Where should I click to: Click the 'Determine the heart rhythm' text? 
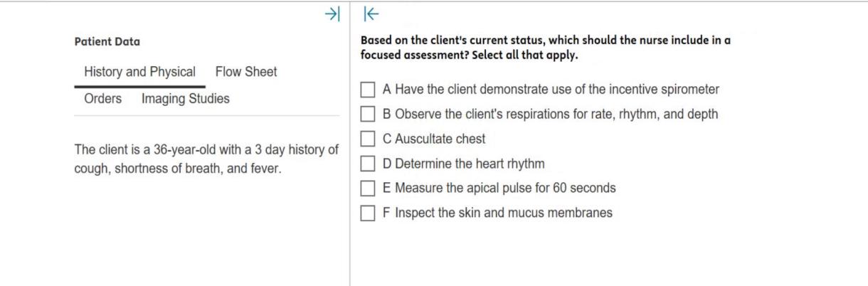click(463, 164)
